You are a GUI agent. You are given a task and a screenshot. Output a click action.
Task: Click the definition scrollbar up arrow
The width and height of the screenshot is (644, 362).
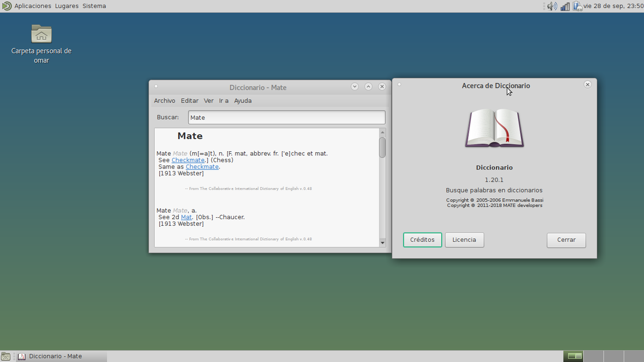pyautogui.click(x=382, y=132)
